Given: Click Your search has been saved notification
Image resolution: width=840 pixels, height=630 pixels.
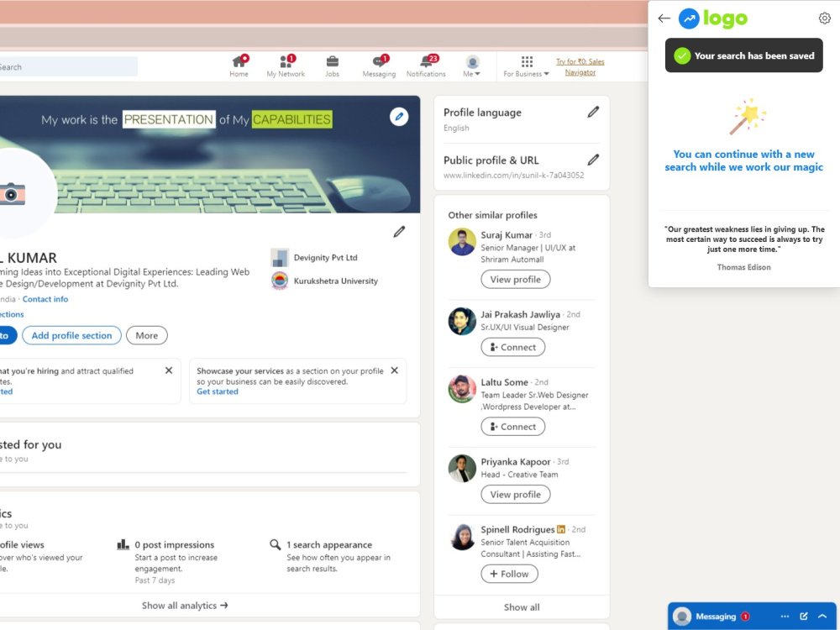Looking at the screenshot, I should point(743,55).
